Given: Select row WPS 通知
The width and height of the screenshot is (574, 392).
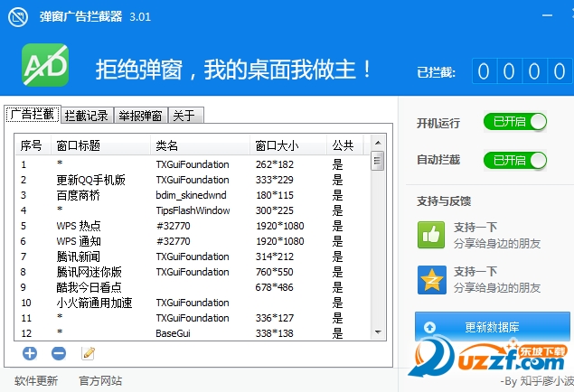Looking at the screenshot, I should coord(193,241).
